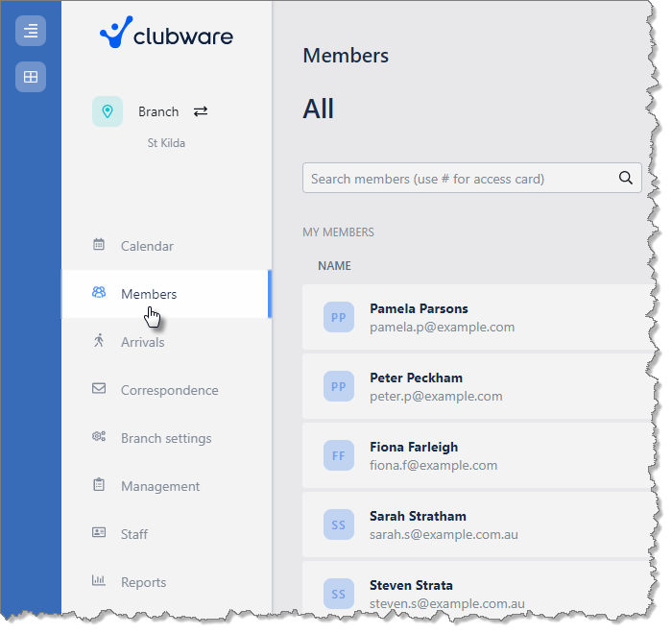Click the Arrivals walking person icon
The height and width of the screenshot is (634, 672).
pos(99,341)
